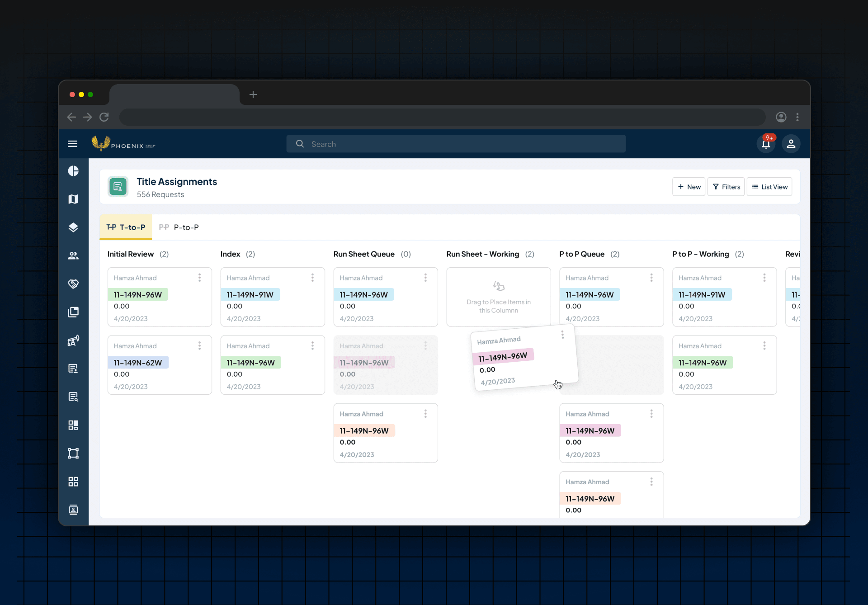868x605 pixels.
Task: Open menu of green 11-149N-96W card in Initial Review
Action: point(199,278)
